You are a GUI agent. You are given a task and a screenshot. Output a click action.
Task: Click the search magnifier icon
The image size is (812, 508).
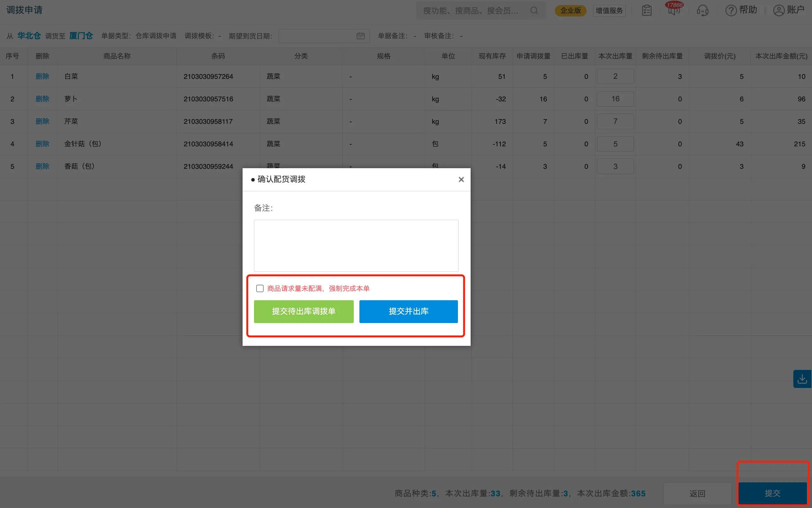click(534, 10)
